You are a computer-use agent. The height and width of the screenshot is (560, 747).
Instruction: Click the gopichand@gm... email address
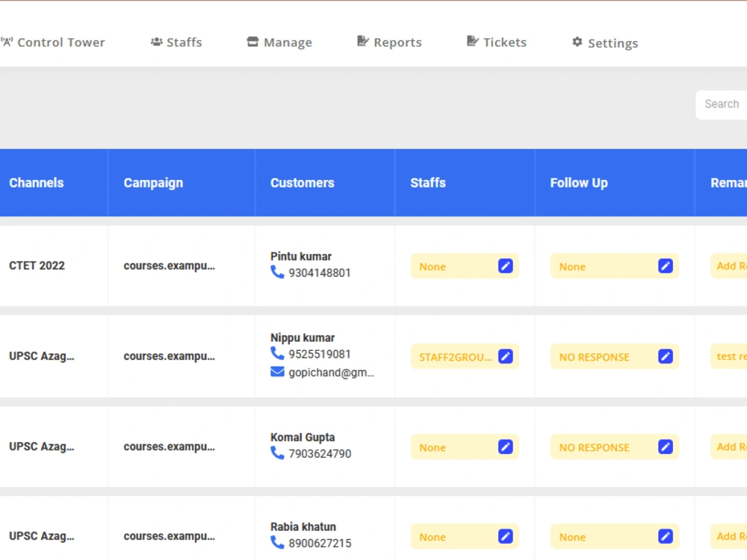(331, 373)
